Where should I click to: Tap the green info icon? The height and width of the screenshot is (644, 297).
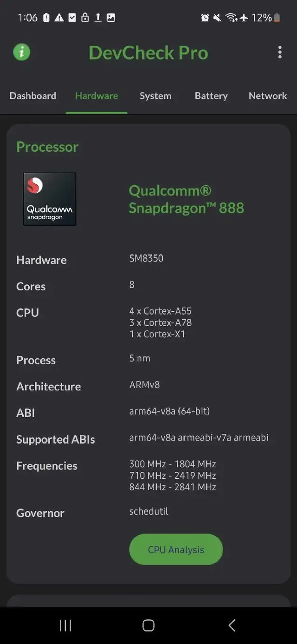point(22,52)
